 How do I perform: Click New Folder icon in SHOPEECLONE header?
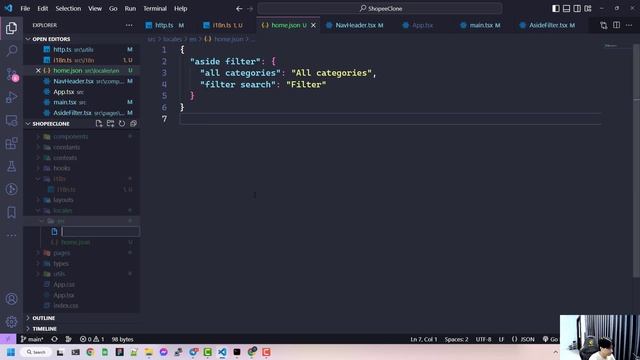click(110, 124)
